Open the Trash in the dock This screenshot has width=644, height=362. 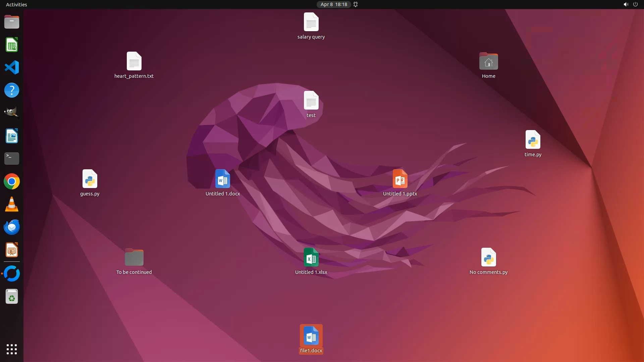point(12,297)
